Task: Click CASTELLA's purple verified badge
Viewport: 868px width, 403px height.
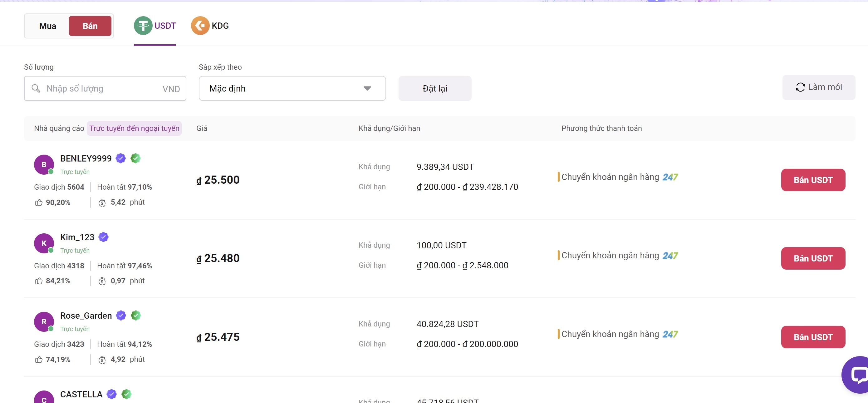Action: tap(111, 394)
